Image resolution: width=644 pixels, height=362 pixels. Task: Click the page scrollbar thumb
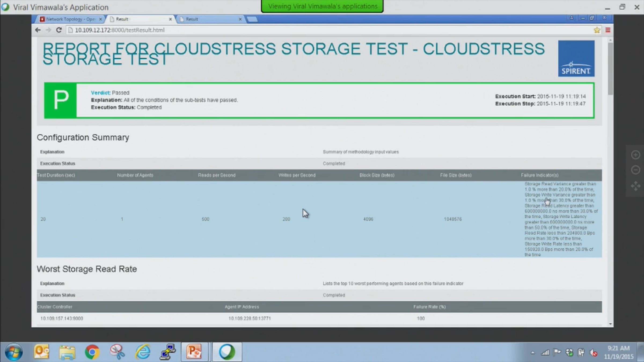tap(610, 69)
